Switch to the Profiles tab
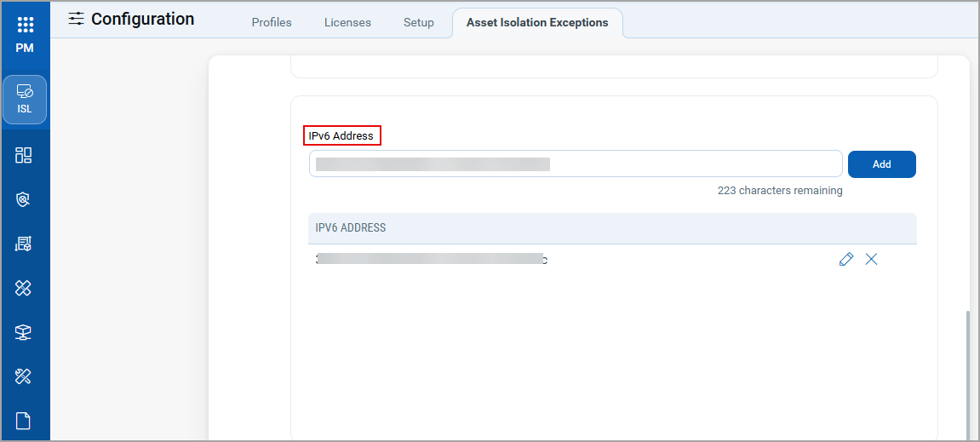Viewport: 980px width, 442px height. (272, 23)
